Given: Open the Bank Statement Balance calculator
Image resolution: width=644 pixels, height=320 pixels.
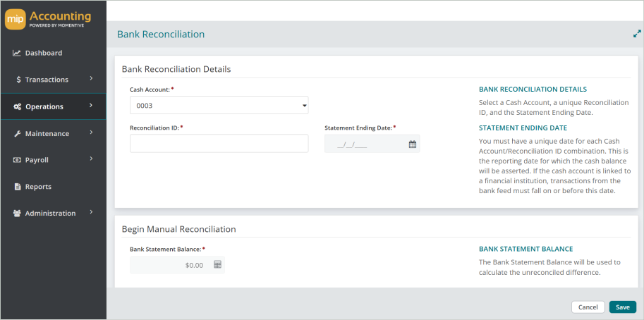Looking at the screenshot, I should click(x=218, y=264).
